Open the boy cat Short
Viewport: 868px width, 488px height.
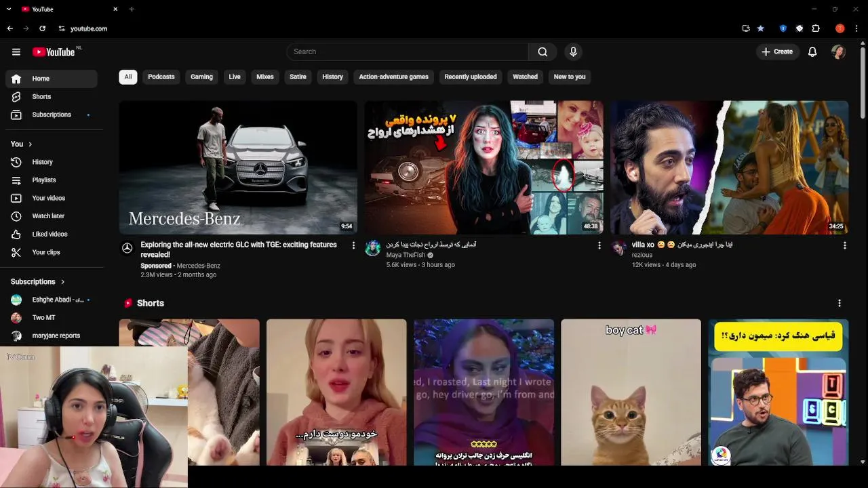click(x=631, y=392)
